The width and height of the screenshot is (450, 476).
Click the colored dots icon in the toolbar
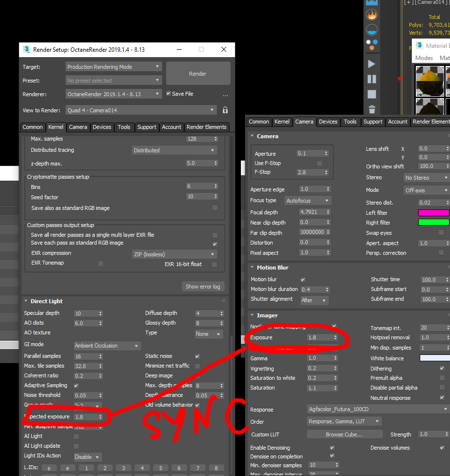click(x=372, y=45)
